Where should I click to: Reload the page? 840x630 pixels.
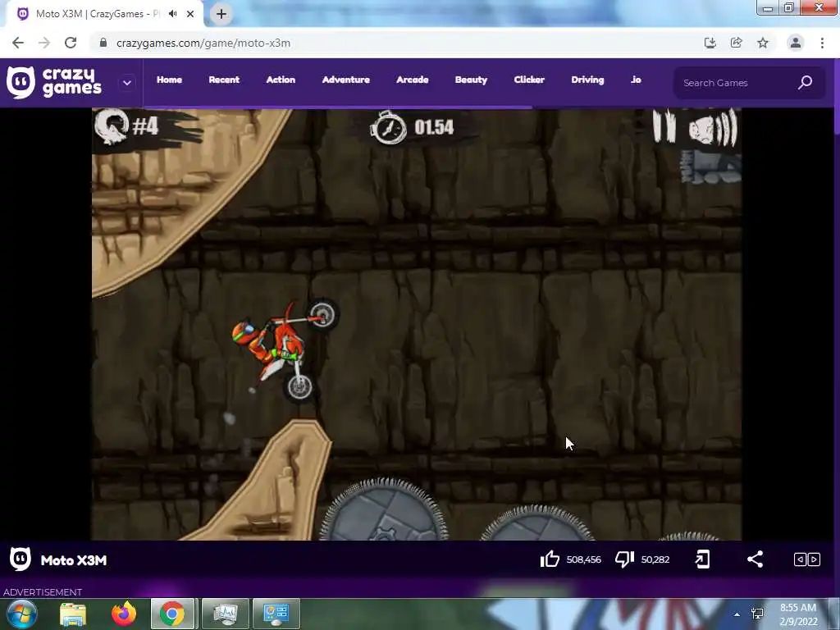point(71,43)
